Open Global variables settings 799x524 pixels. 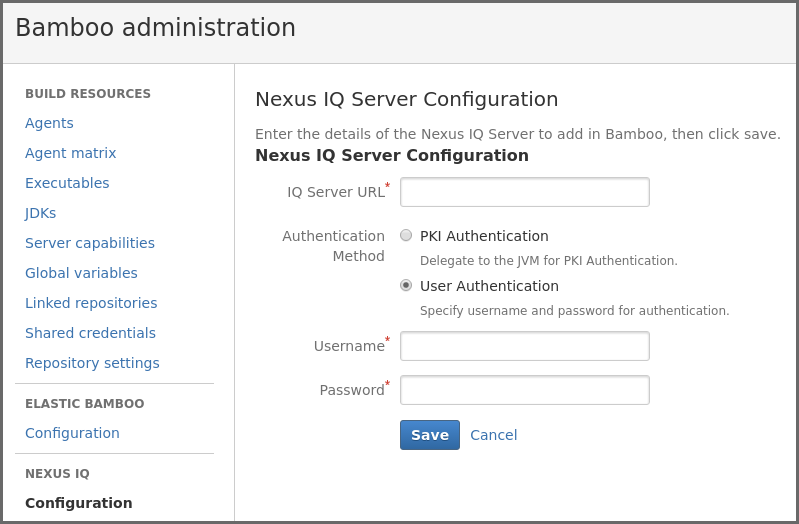tap(81, 273)
